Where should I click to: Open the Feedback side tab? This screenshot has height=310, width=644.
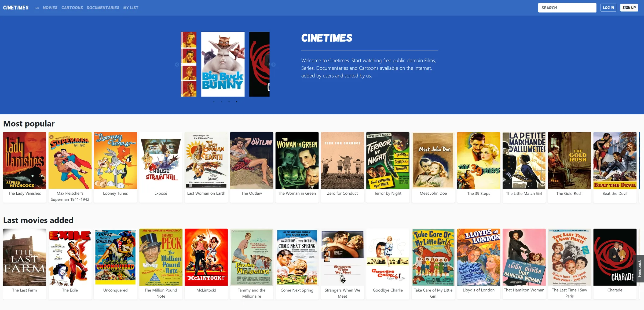click(x=640, y=268)
